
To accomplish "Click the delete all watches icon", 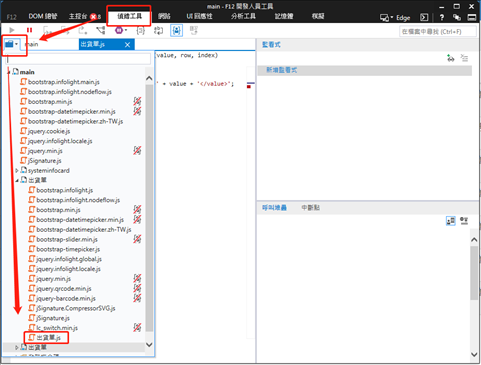I will pos(464,58).
